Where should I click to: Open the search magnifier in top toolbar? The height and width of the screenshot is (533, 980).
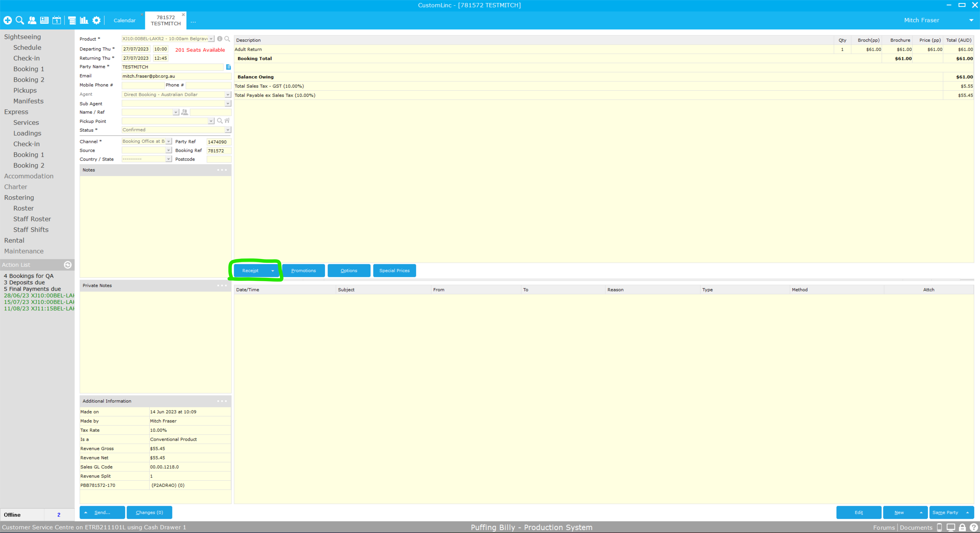(x=20, y=20)
